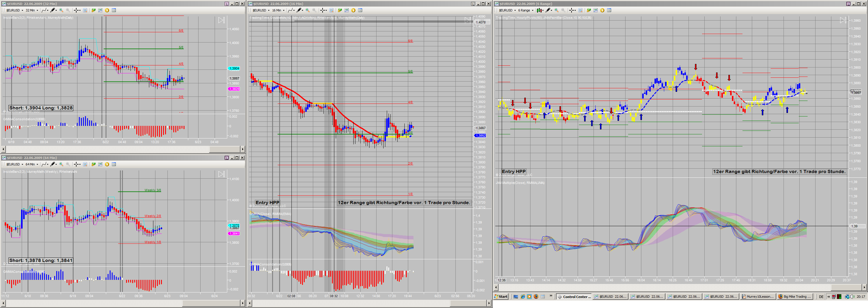Open Chart Trader in the 16 Min window
This screenshot has height=308, width=868.
point(340,11)
